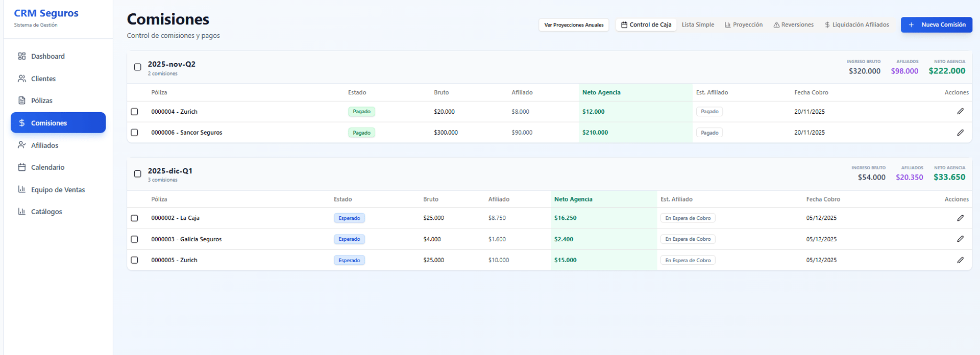Click the Calendario calendar icon
This screenshot has width=980, height=355.
coord(22,167)
